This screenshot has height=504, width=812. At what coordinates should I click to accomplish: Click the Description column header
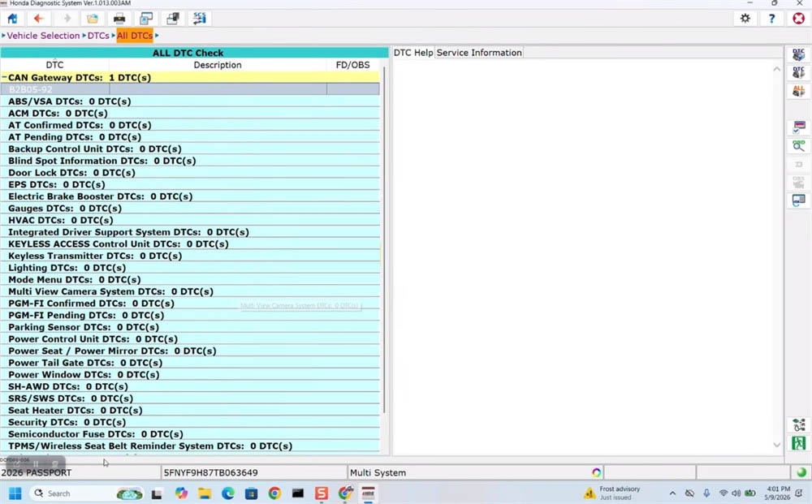pos(218,65)
